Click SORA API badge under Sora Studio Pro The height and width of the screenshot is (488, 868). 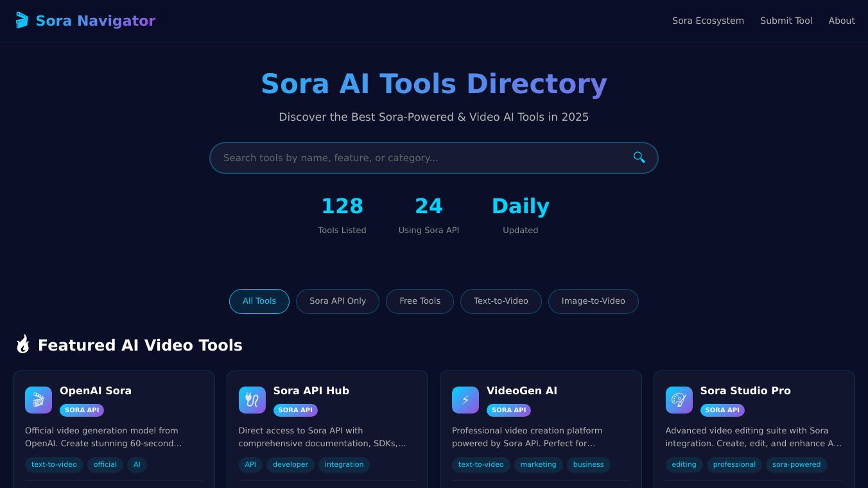[722, 410]
